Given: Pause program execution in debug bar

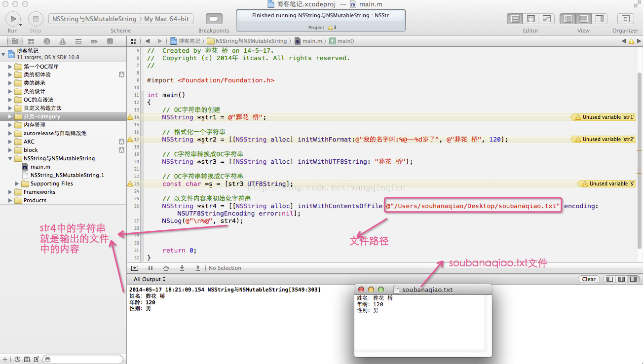Looking at the screenshot, I should 151,268.
